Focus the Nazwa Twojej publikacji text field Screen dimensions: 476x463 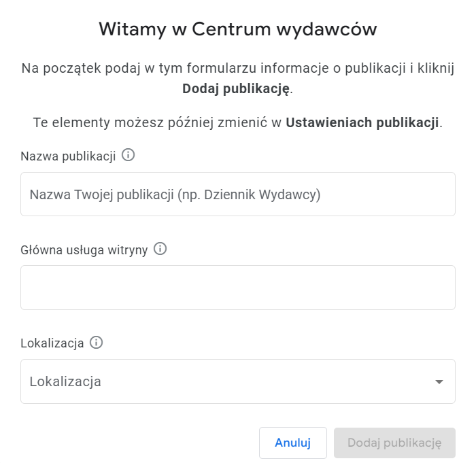[x=238, y=194]
